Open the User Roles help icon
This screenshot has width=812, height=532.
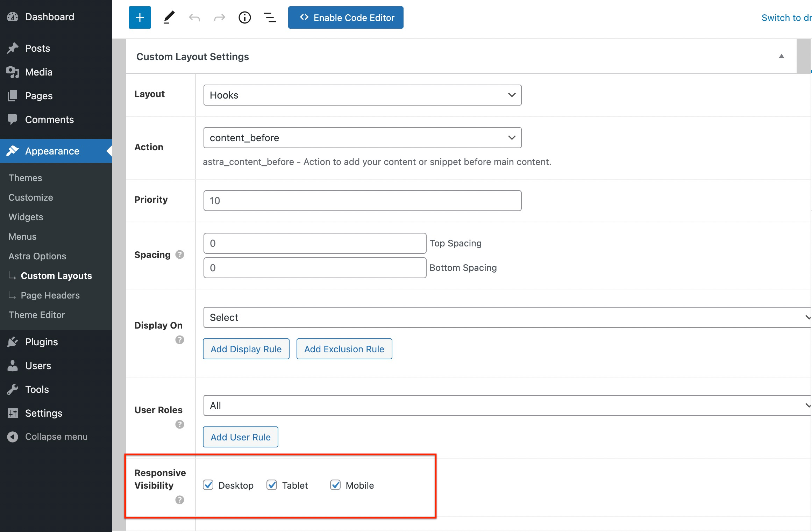coord(180,424)
